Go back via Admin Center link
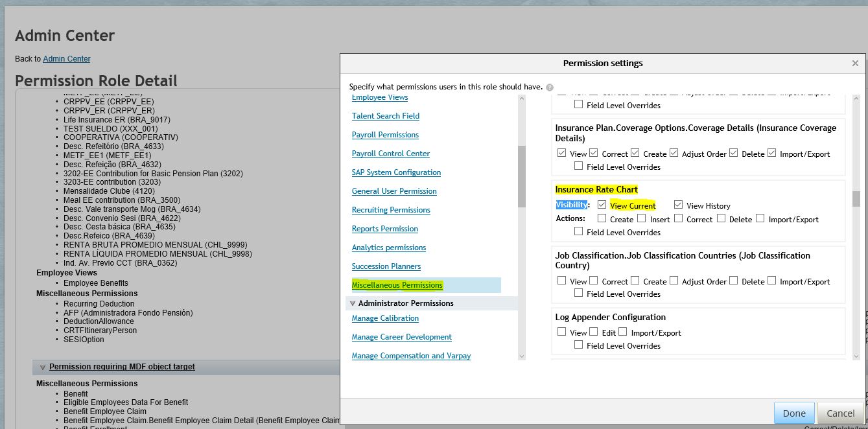Screen dimensions: 868x429 [x=67, y=59]
